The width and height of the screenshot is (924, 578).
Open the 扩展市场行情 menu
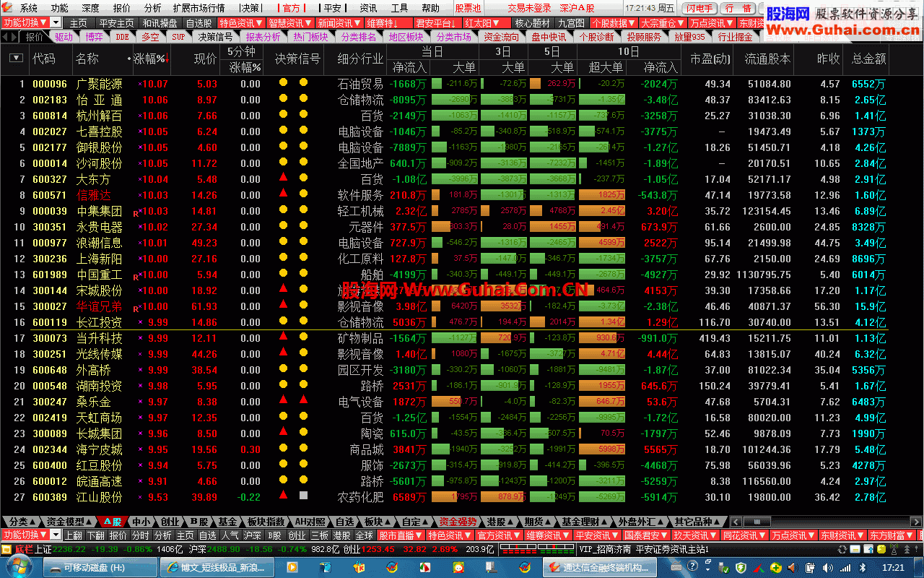pyautogui.click(x=199, y=8)
